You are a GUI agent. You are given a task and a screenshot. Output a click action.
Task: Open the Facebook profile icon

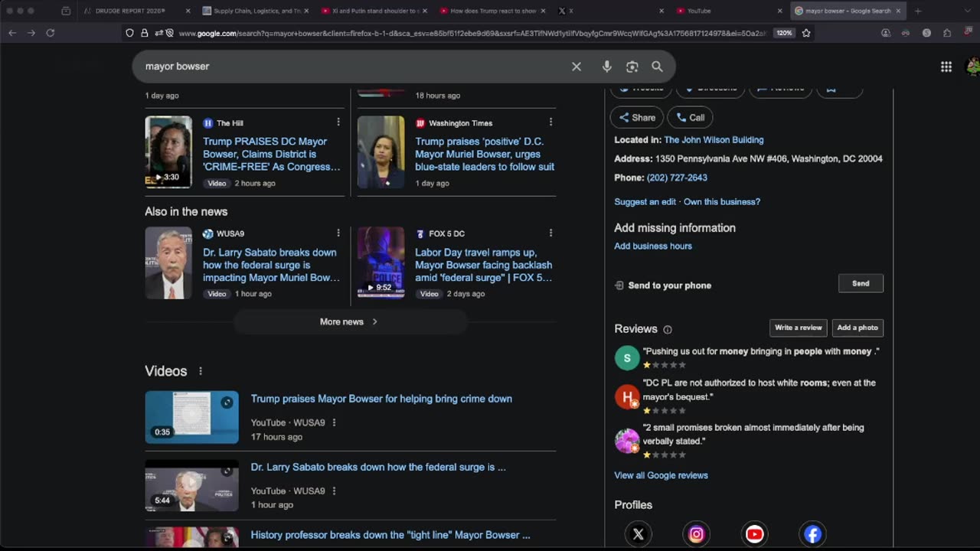click(x=812, y=534)
